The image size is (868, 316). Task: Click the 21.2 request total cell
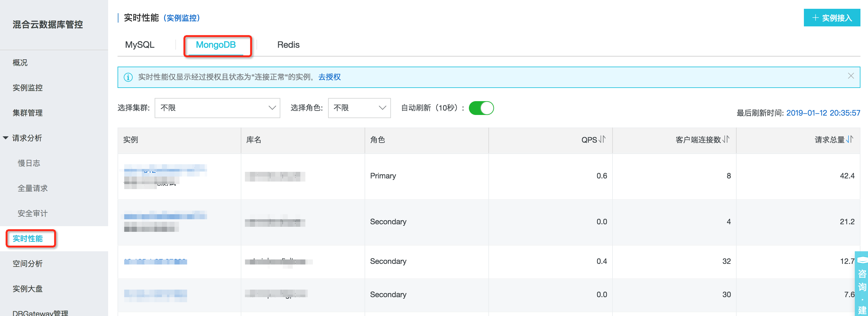847,222
